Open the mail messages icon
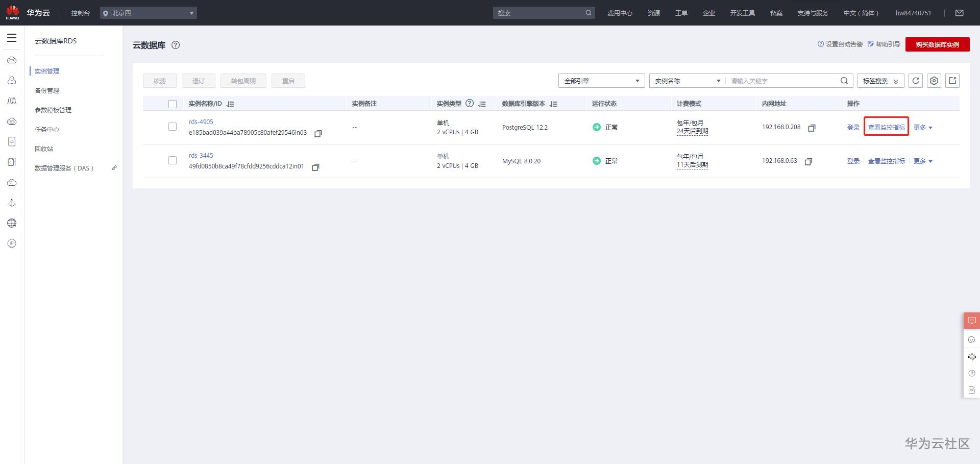This screenshot has width=980, height=464. (x=960, y=13)
